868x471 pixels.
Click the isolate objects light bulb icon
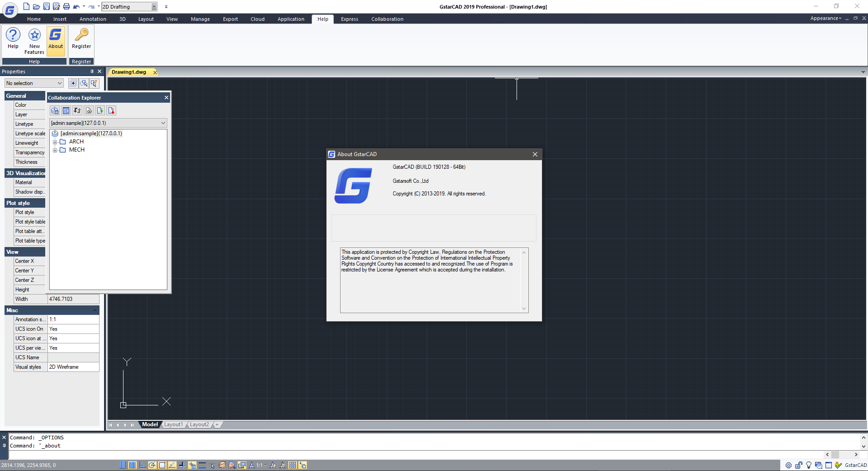[809, 465]
